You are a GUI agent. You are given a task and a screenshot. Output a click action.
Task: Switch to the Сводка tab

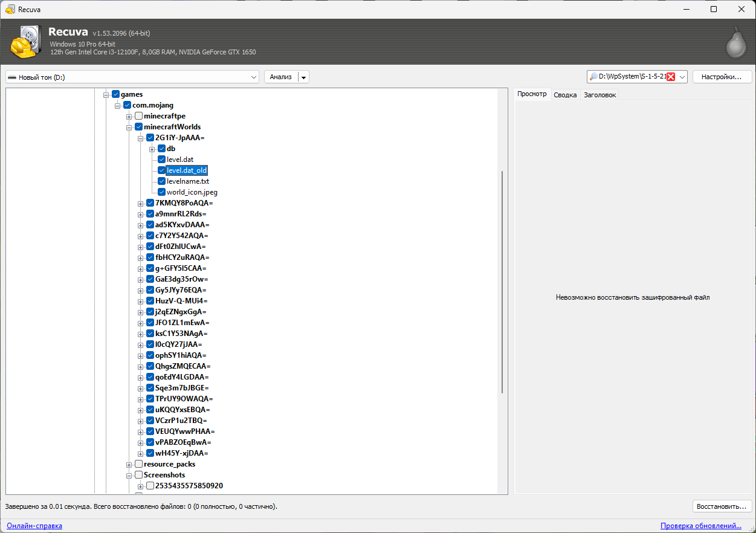(565, 95)
